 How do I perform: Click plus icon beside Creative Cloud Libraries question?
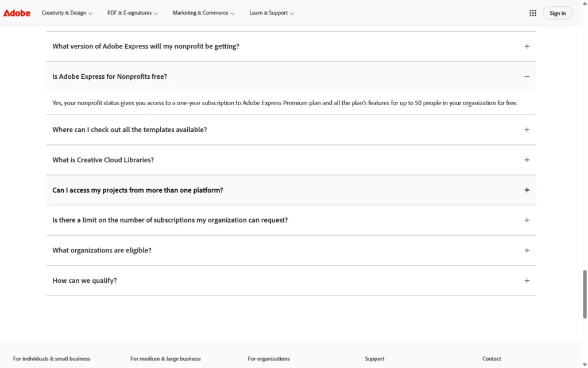coord(527,160)
